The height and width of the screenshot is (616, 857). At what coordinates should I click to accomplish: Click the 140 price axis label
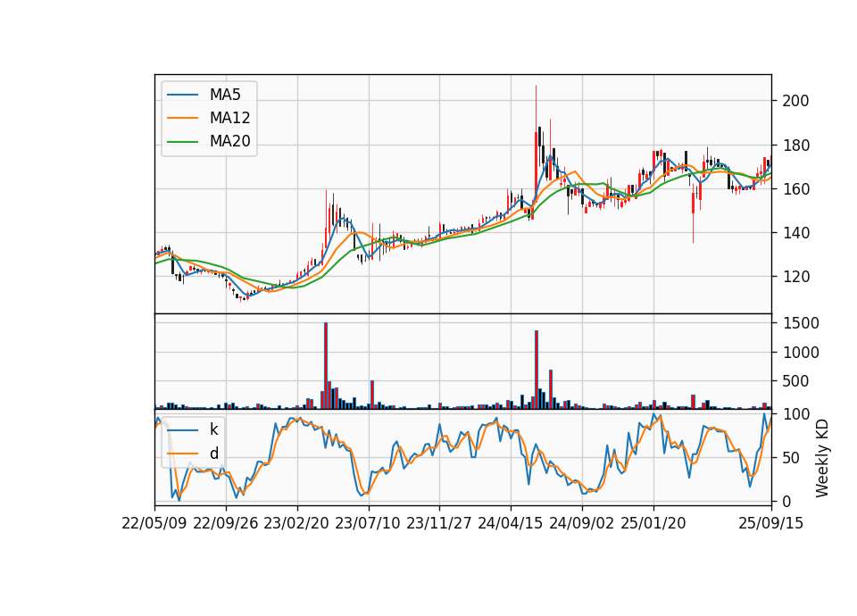click(x=795, y=233)
